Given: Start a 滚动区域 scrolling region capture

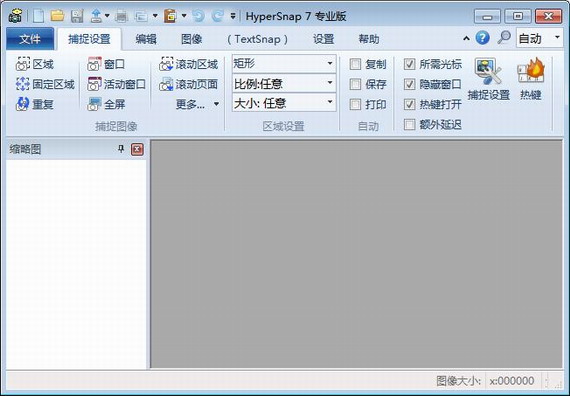Looking at the screenshot, I should (x=188, y=64).
